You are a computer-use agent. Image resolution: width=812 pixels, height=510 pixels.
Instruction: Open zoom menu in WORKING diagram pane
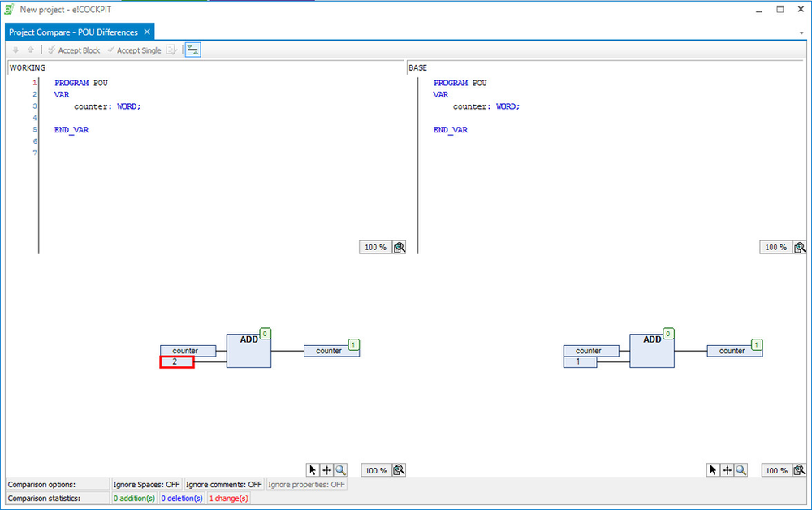[399, 470]
